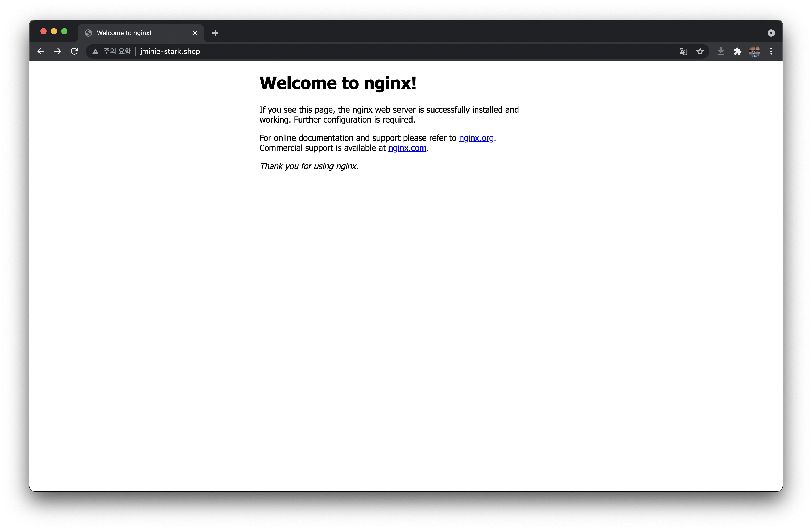Bookmark this page with star icon
Viewport: 812px width, 530px height.
click(700, 51)
